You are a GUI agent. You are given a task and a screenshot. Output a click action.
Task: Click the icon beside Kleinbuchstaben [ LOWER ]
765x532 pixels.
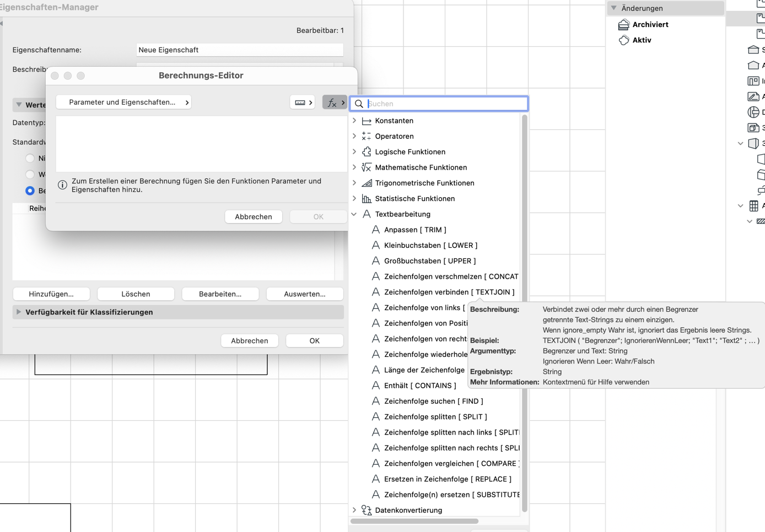tap(375, 245)
